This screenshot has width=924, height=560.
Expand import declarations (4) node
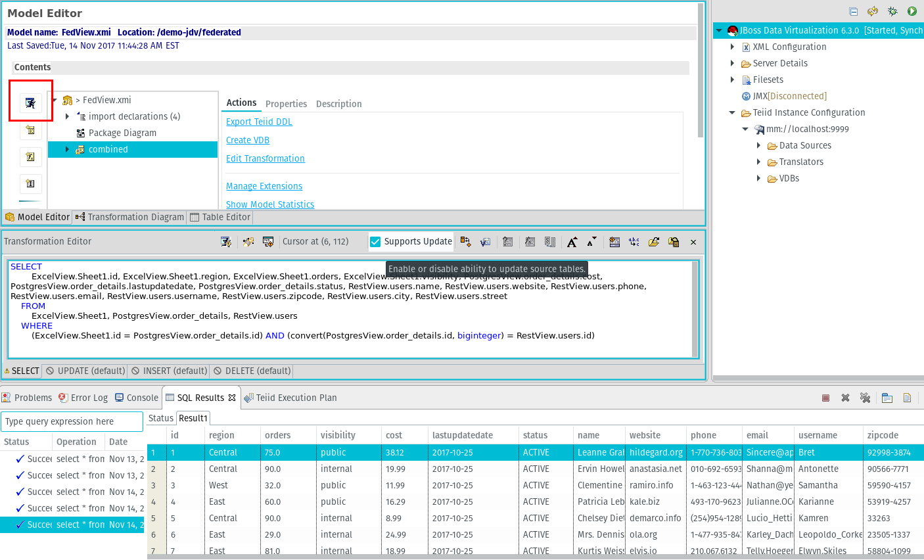67,116
